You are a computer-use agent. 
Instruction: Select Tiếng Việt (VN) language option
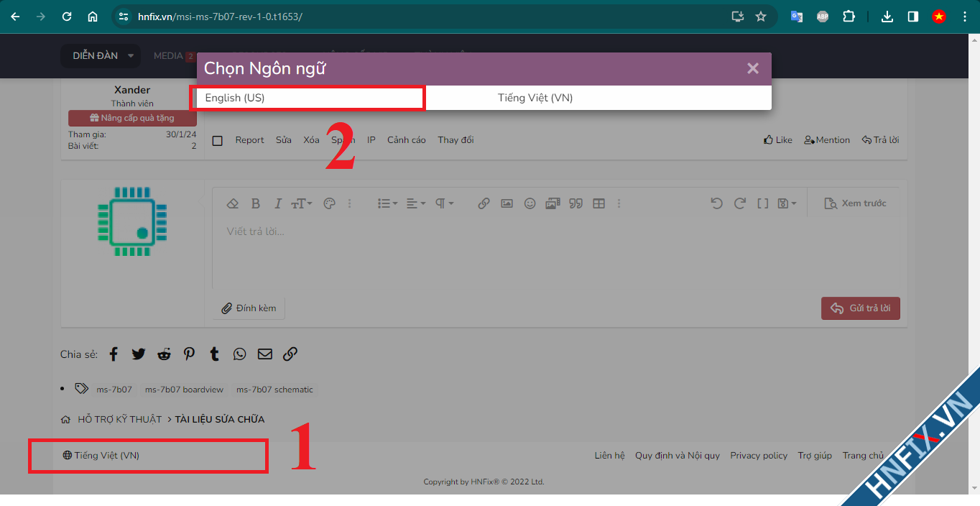coord(535,98)
